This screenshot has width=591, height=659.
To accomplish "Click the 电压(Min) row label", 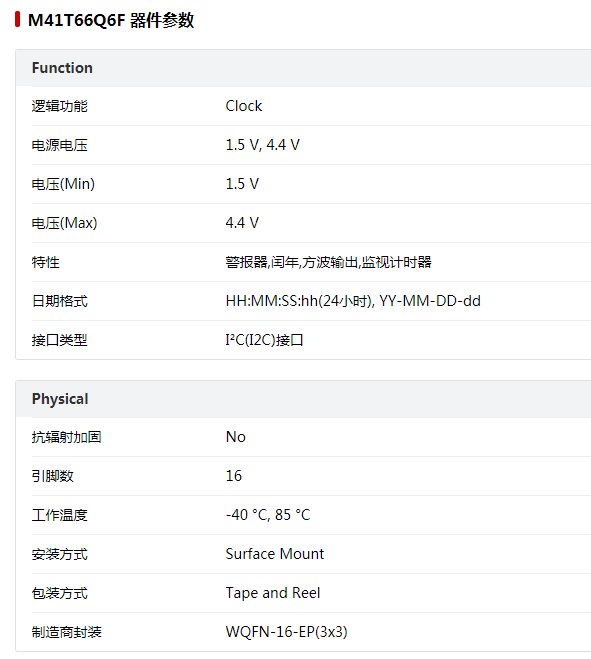I will [x=63, y=184].
